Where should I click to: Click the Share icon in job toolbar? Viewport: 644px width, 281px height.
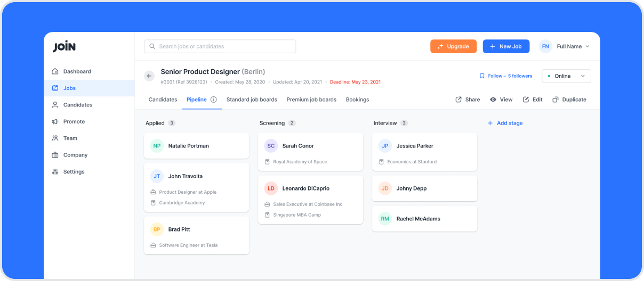click(x=458, y=100)
